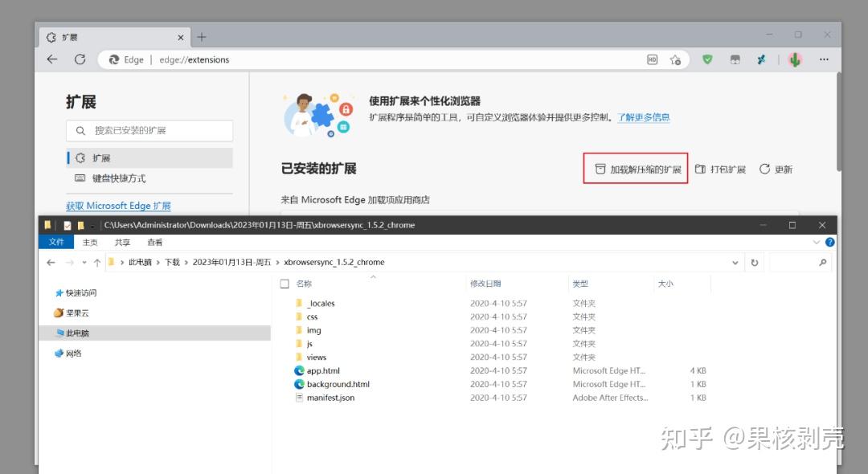Toggle the select-all checkbox above file list

click(x=285, y=283)
